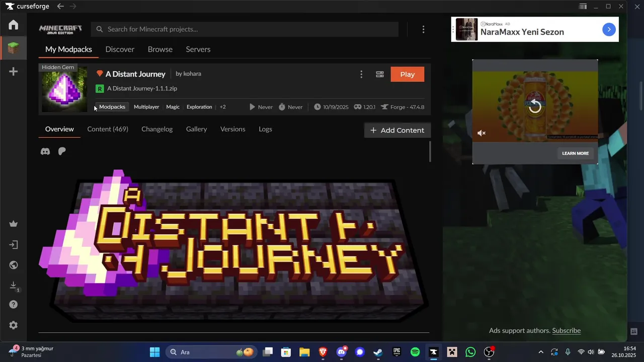This screenshot has height=362, width=644.
Task: Click the server icon next to Play
Action: click(x=380, y=74)
